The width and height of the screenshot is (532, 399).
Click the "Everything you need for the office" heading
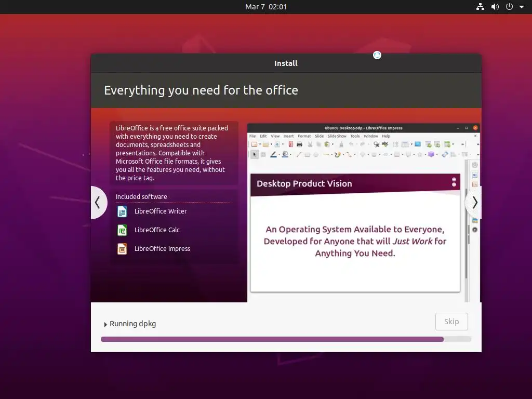[x=201, y=90]
